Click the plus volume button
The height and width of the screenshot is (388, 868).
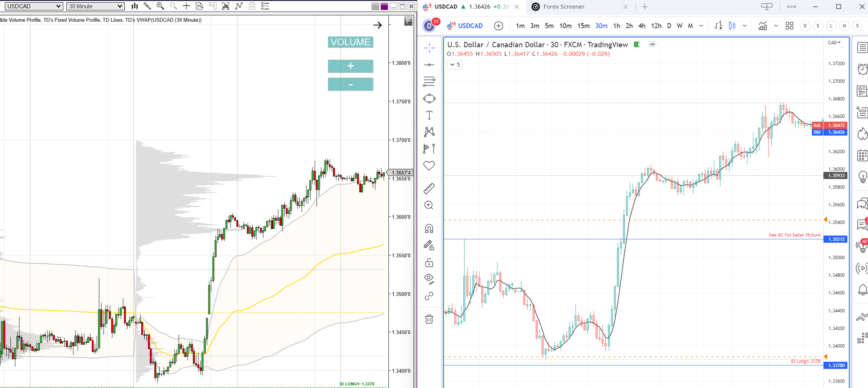[x=350, y=66]
